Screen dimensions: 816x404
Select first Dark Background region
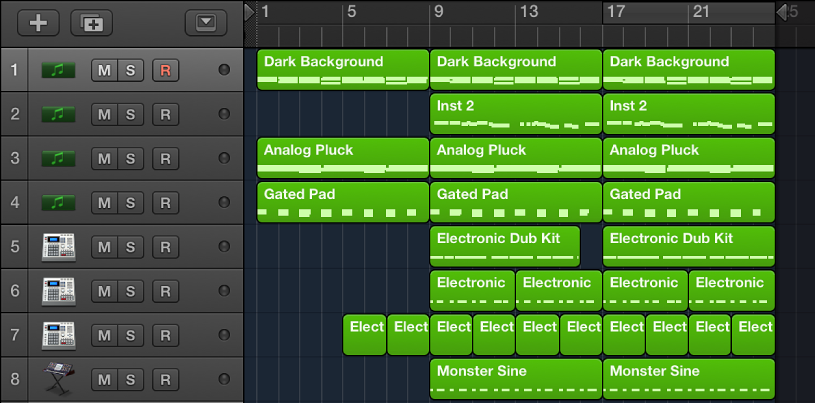[343, 70]
